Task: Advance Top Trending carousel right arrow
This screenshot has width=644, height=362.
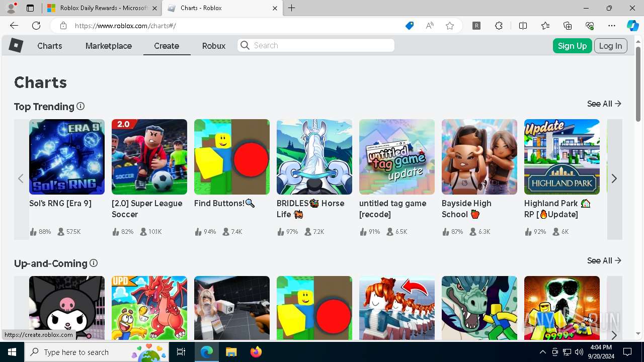Action: [x=614, y=178]
